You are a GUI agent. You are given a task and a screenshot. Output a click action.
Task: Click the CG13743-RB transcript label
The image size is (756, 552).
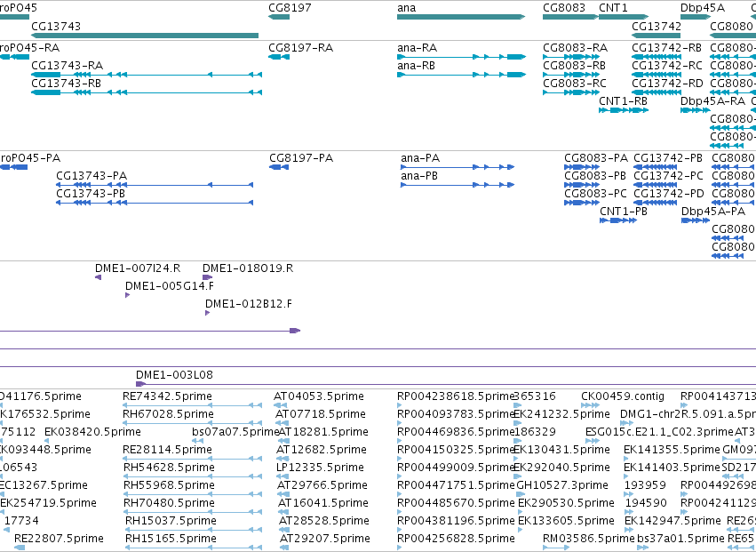(67, 84)
